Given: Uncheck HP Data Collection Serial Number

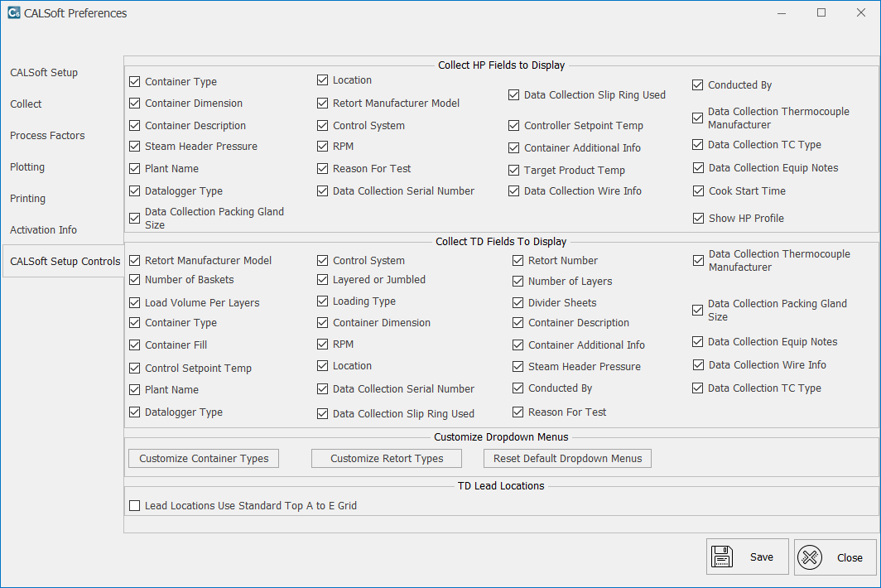Looking at the screenshot, I should (x=323, y=191).
